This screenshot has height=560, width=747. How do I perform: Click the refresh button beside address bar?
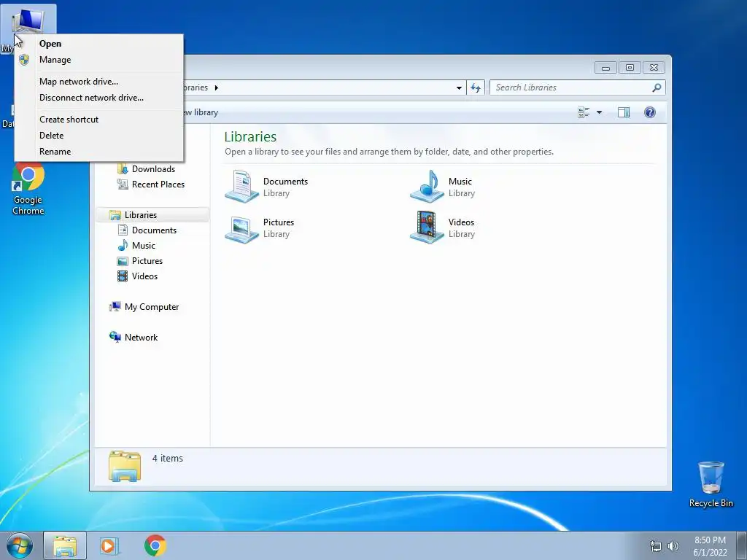(x=476, y=87)
